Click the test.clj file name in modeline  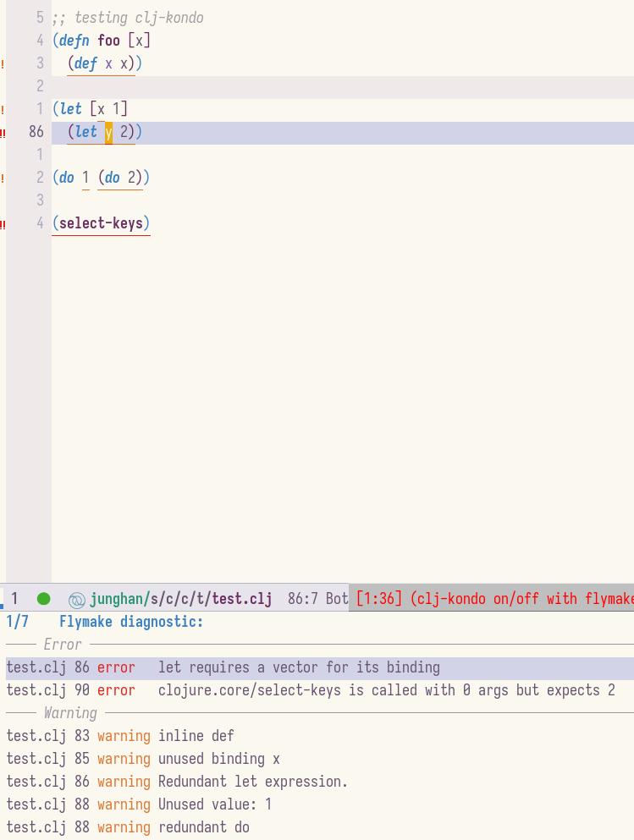(242, 599)
